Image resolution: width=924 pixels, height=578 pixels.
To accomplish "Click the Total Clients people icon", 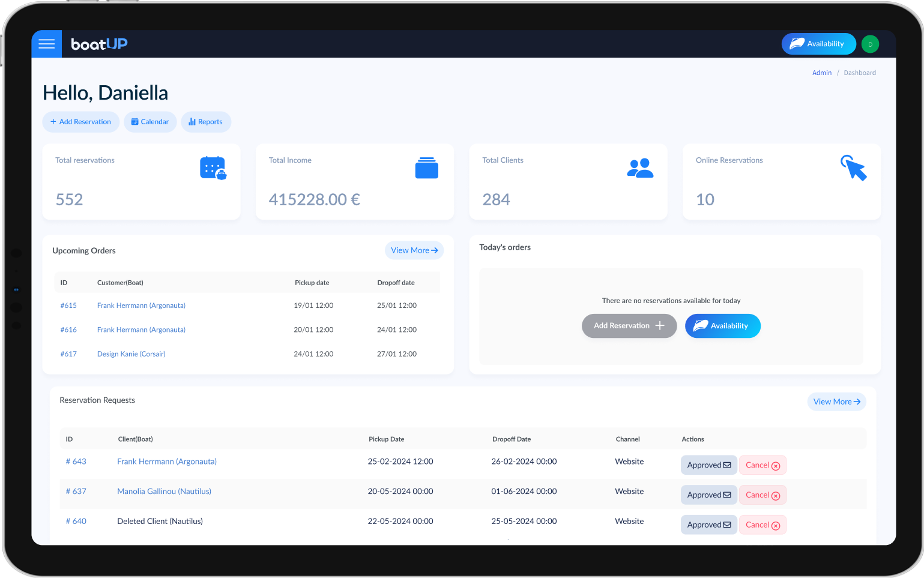I will coord(640,168).
